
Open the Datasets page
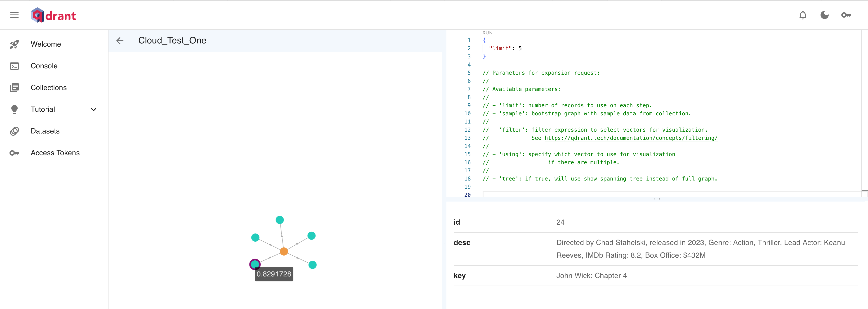click(45, 131)
